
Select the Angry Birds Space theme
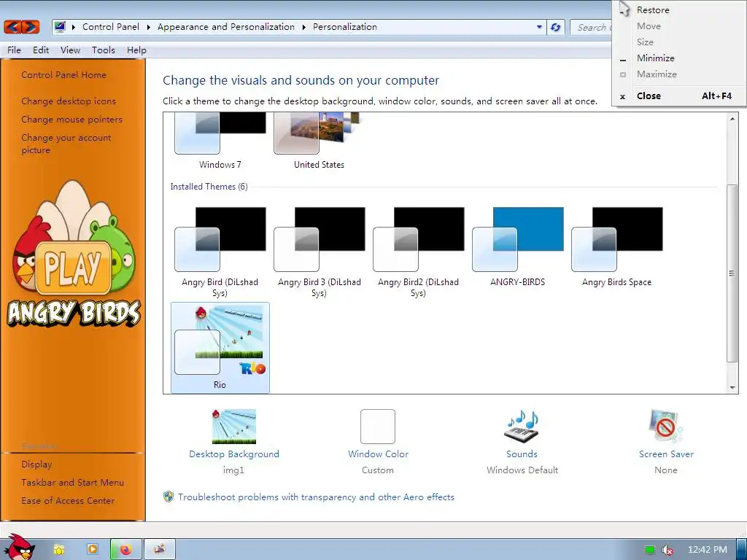[616, 248]
